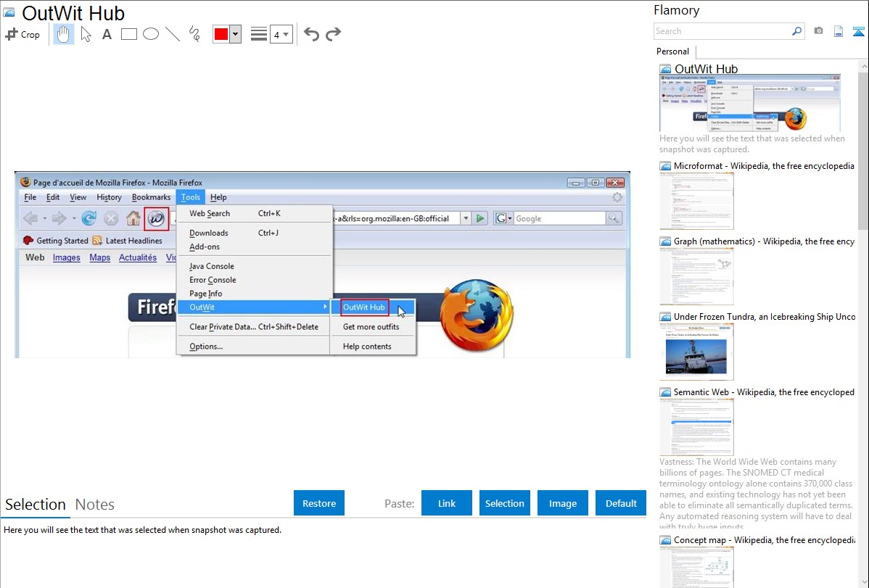This screenshot has width=869, height=588.
Task: Open the Personal tab
Action: 673,51
